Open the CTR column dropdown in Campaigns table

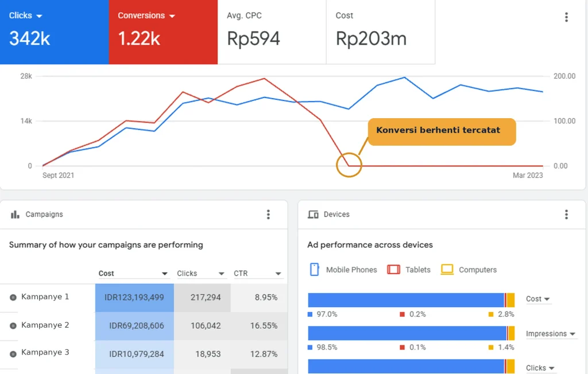(x=258, y=274)
